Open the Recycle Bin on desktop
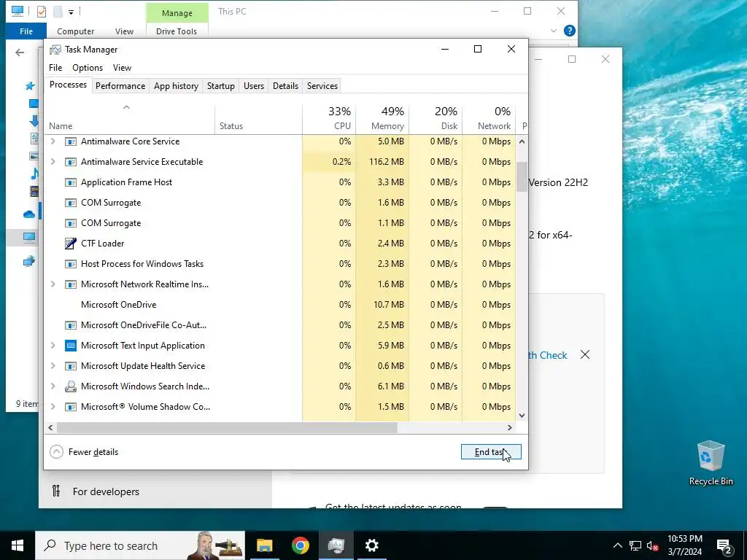Image resolution: width=747 pixels, height=560 pixels. point(711,463)
